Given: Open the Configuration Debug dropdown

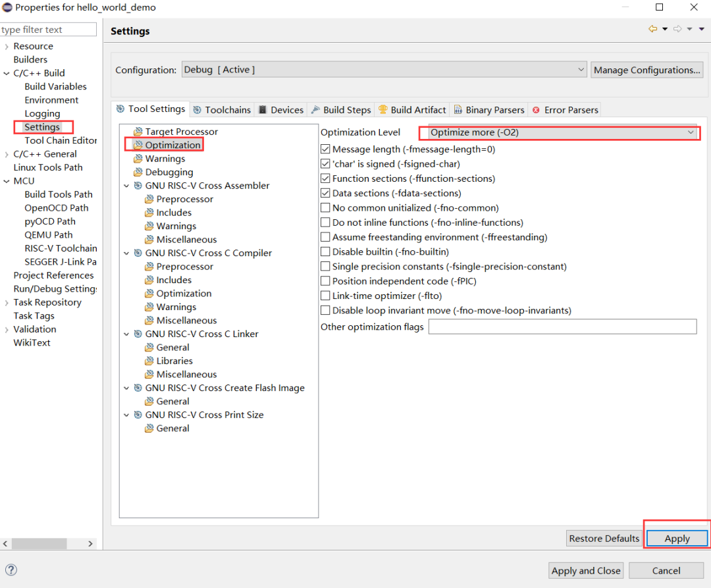Looking at the screenshot, I should [384, 70].
